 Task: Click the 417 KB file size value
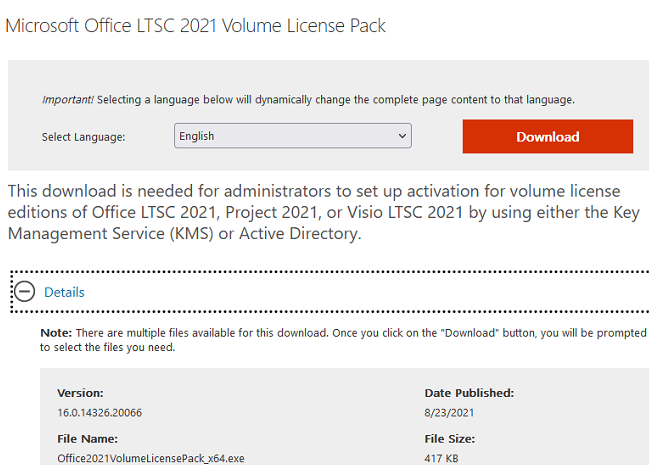click(442, 458)
